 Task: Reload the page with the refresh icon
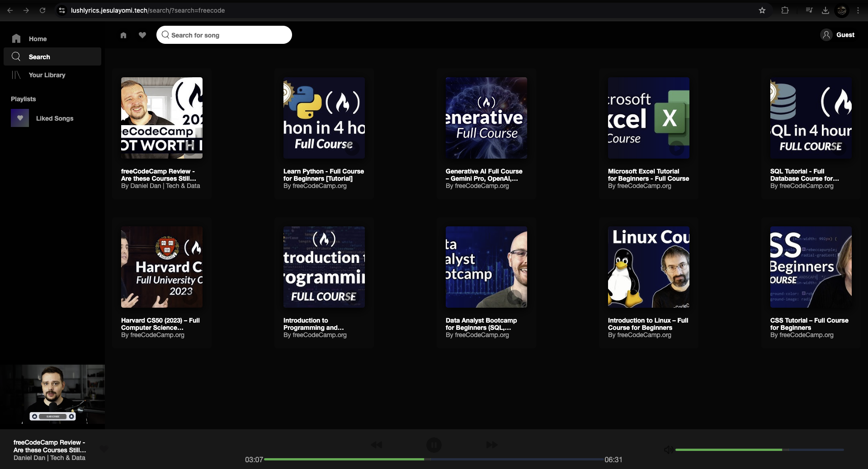42,10
